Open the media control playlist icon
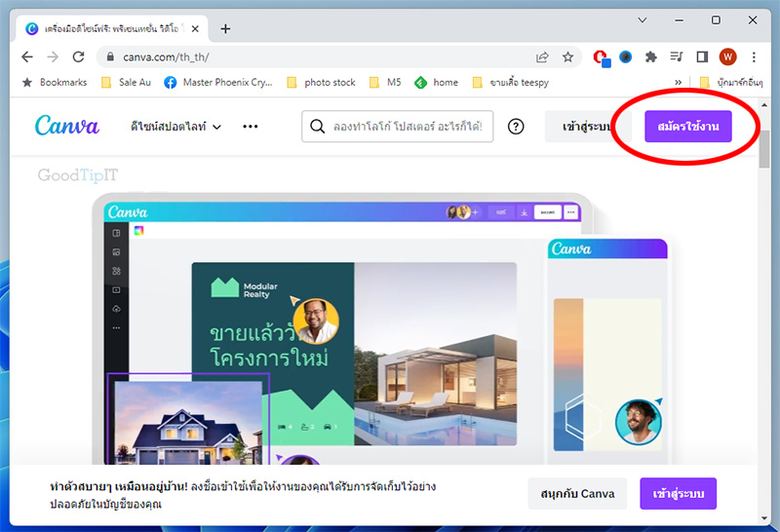Image resolution: width=780 pixels, height=532 pixels. tap(677, 57)
